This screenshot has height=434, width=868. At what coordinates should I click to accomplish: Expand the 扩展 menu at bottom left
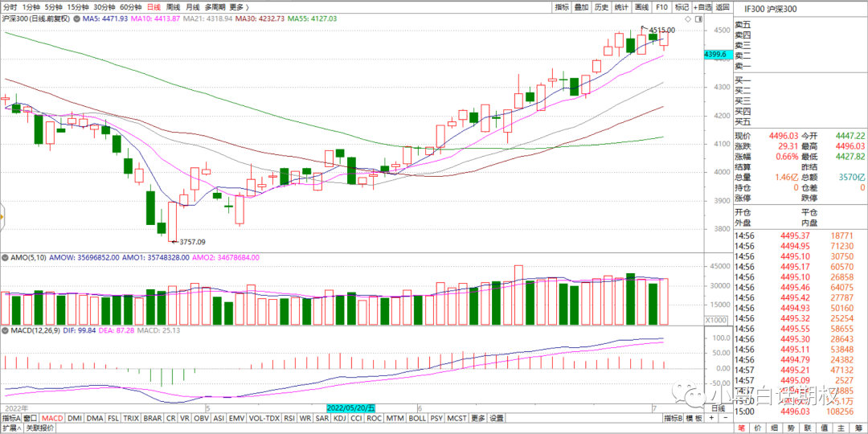pos(11,428)
